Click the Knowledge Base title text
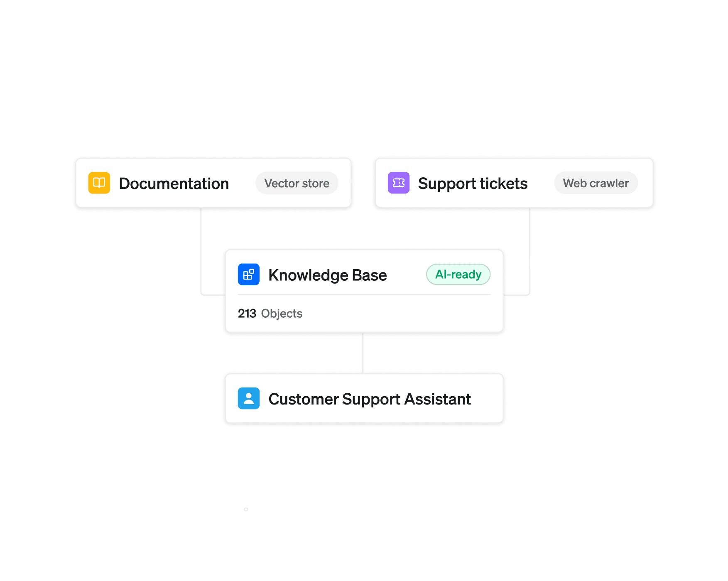This screenshot has width=728, height=581. tap(328, 275)
